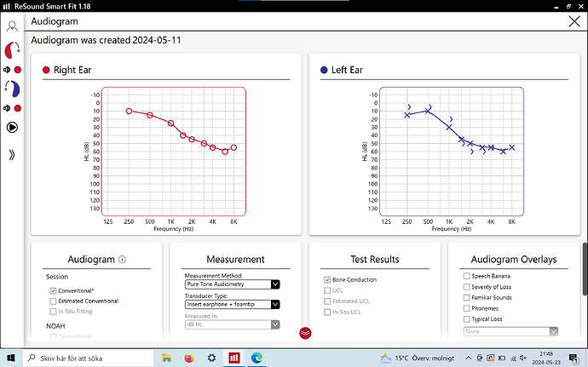Click the Windows taskbar search box
Screen dimensions: 588x367
[x=89, y=358]
